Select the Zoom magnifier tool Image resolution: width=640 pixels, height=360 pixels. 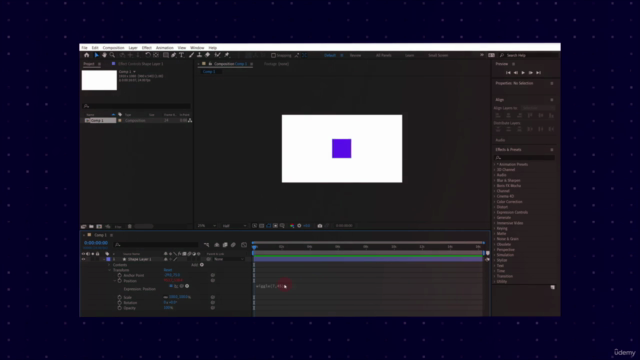[112, 55]
